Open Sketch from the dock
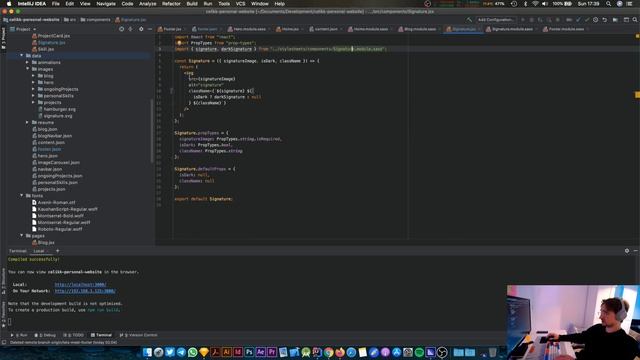Image resolution: width=640 pixels, height=360 pixels. [x=204, y=352]
